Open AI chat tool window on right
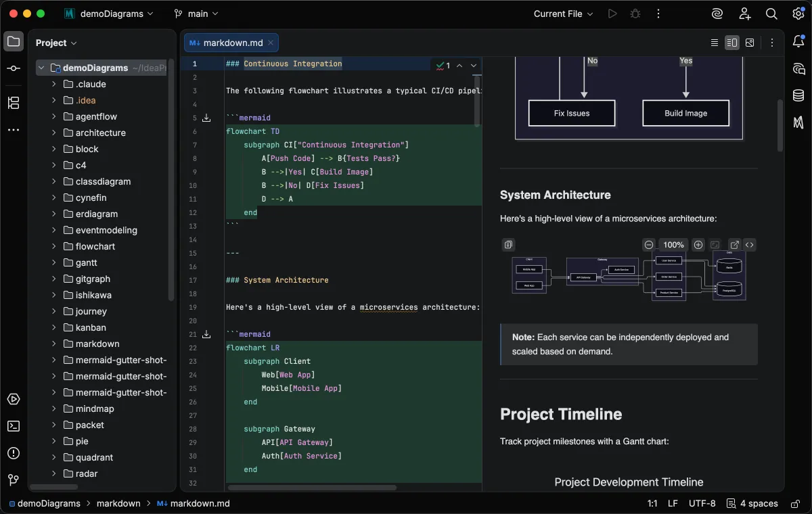Image resolution: width=812 pixels, height=514 pixels. (798, 69)
